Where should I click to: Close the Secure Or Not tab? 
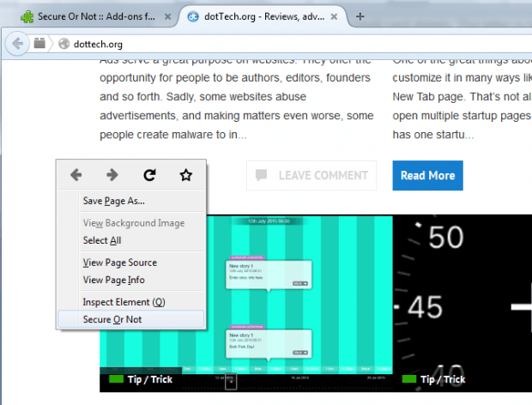point(167,16)
